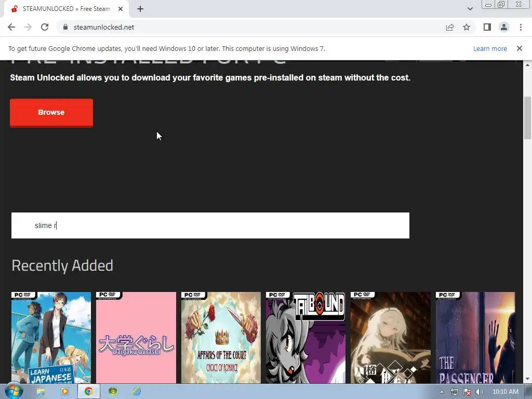
Task: Expand the tab search chevron
Action: click(x=470, y=9)
